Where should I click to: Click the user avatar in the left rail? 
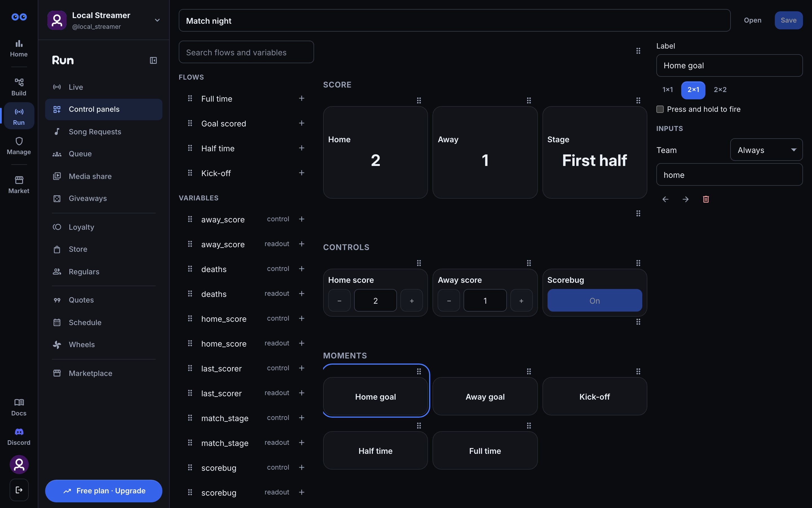point(19,465)
